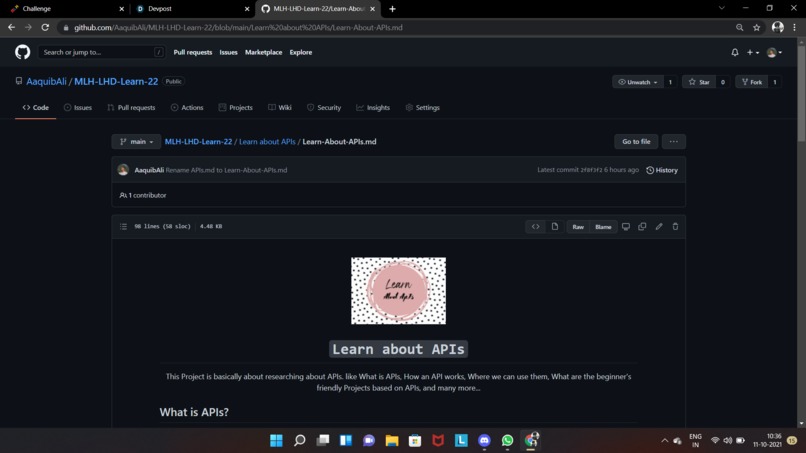Open the Chrome profile avatar
The image size is (806, 453).
point(778,27)
